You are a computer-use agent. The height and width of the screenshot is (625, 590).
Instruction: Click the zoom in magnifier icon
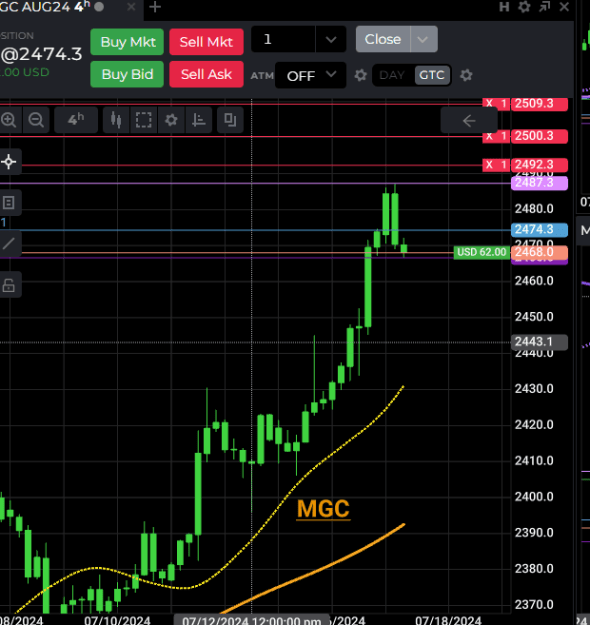tap(8, 120)
